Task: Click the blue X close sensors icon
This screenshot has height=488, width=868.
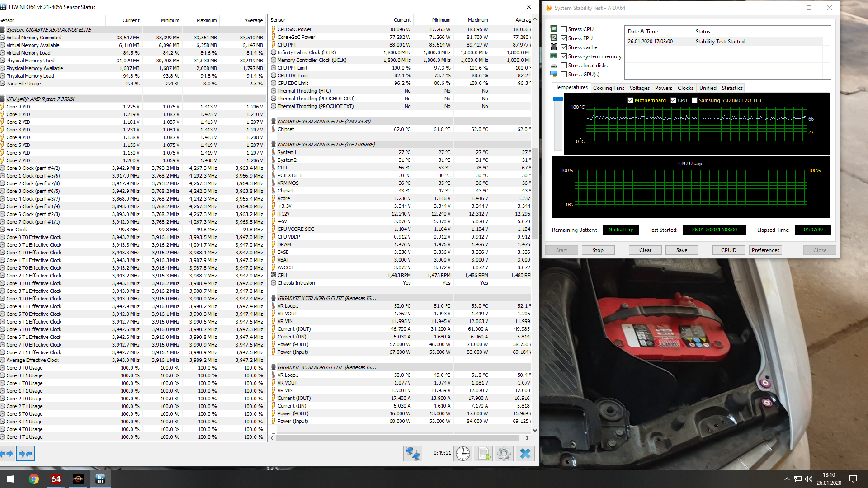Action: click(525, 453)
